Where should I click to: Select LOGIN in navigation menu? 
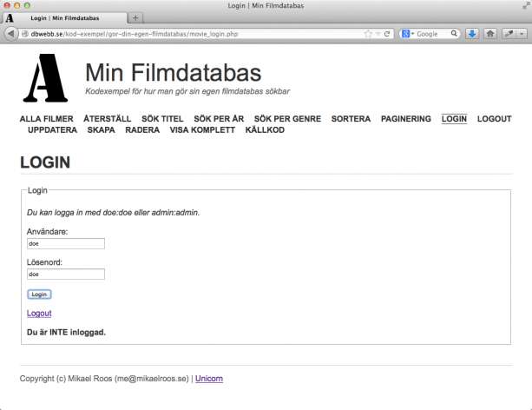tap(454, 119)
